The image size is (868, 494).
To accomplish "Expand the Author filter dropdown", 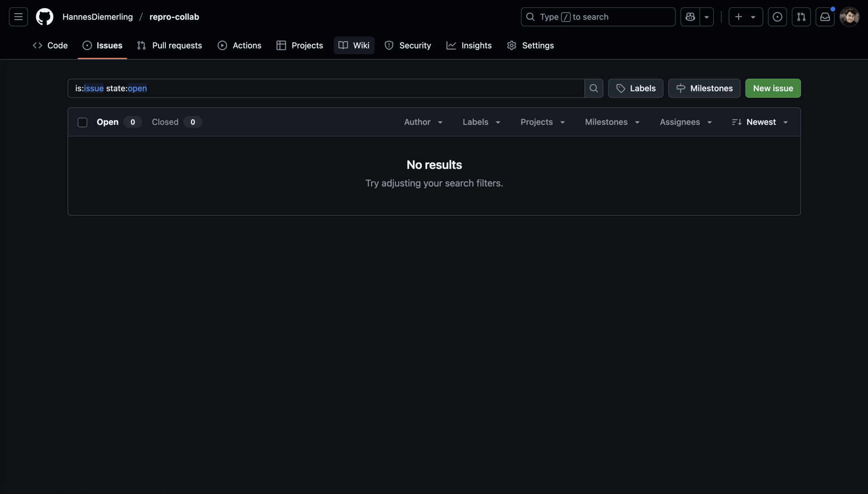I will 423,122.
